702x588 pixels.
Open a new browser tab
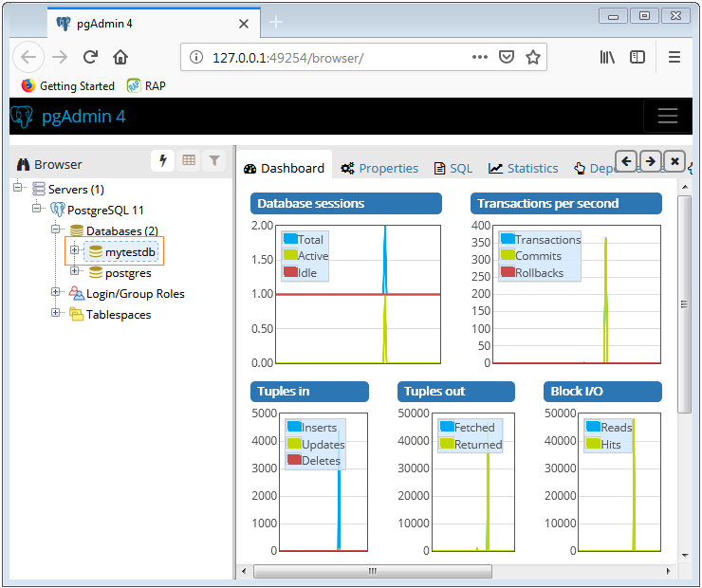276,22
